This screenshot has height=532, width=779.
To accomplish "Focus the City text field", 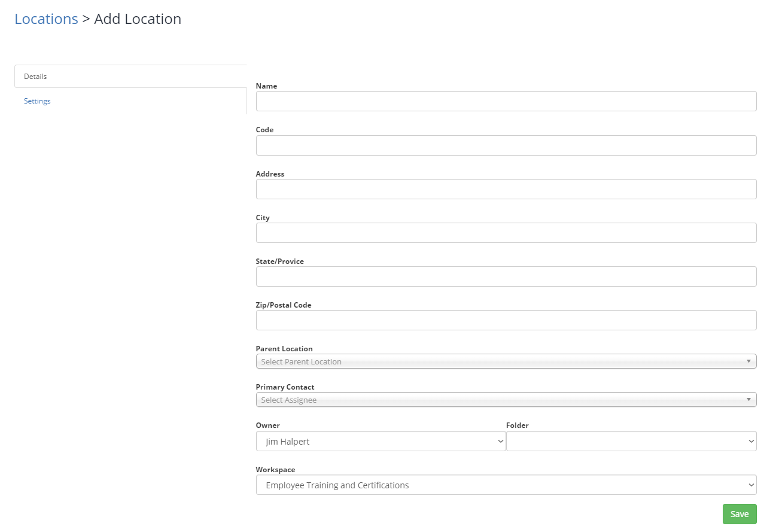I will coord(506,233).
